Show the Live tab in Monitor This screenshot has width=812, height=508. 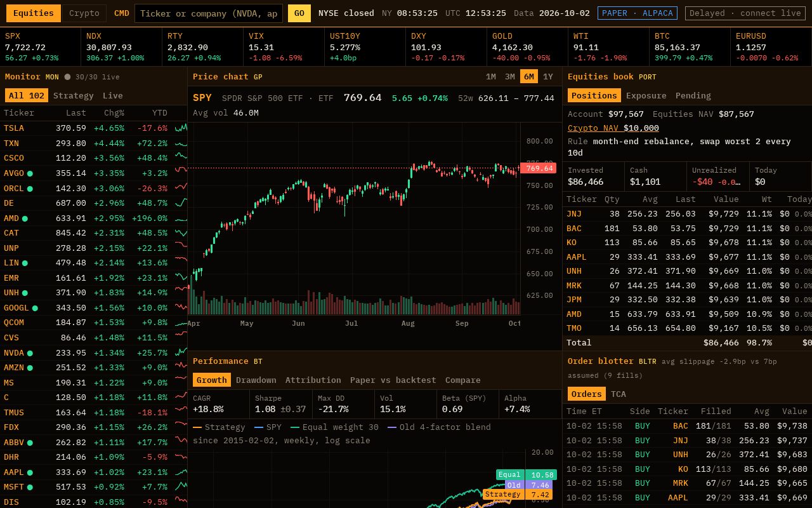tap(113, 96)
